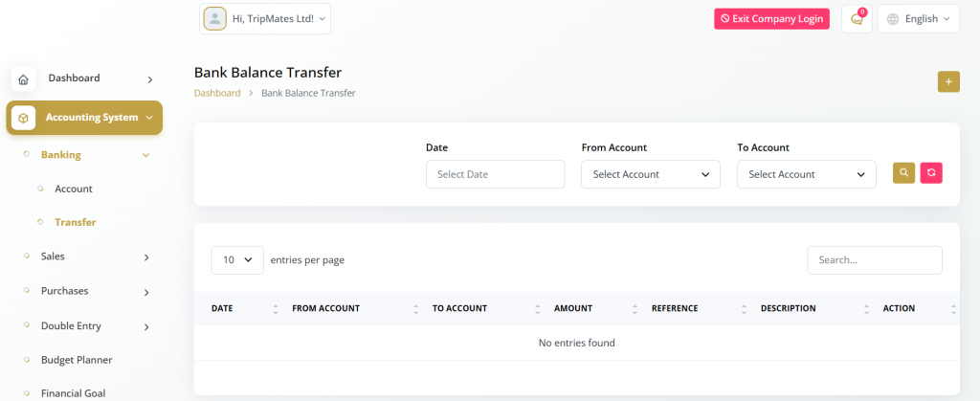Click the Exit Company Login button
This screenshot has height=401, width=980.
click(771, 19)
